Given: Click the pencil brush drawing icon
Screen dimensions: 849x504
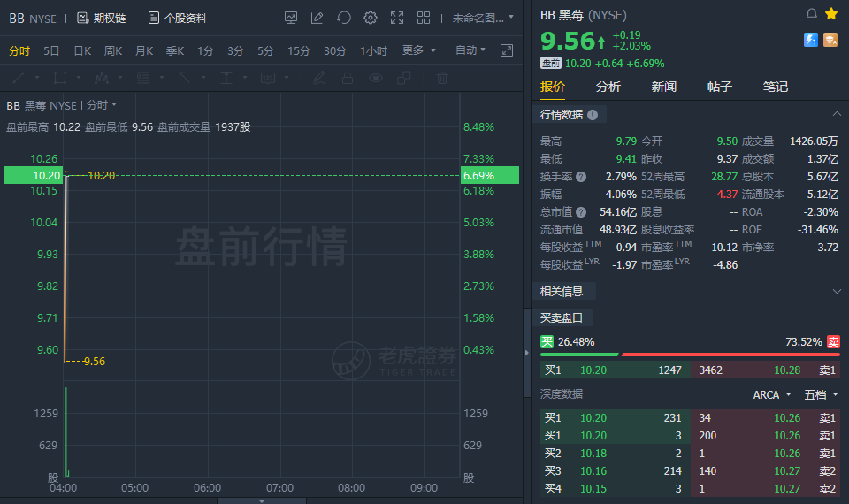Looking at the screenshot, I should coord(319,78).
